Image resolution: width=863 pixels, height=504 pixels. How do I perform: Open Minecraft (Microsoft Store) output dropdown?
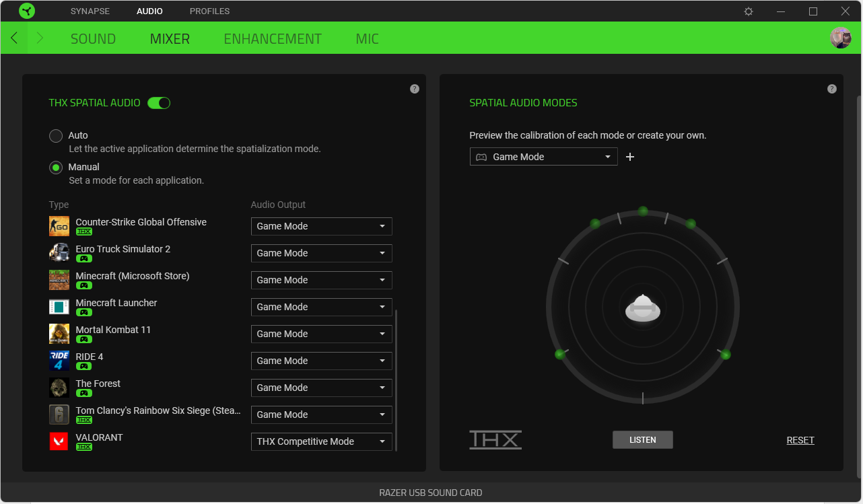tap(322, 280)
